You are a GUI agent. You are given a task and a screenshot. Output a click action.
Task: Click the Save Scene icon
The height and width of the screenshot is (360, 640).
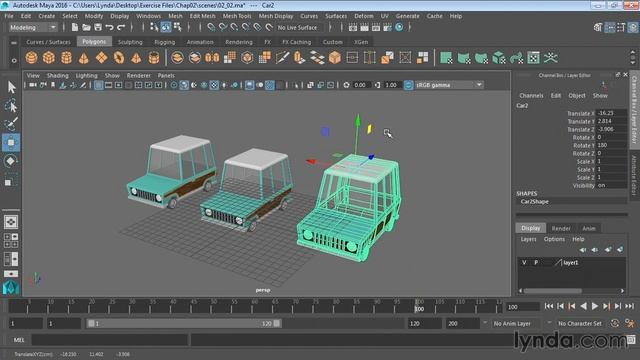pos(98,27)
